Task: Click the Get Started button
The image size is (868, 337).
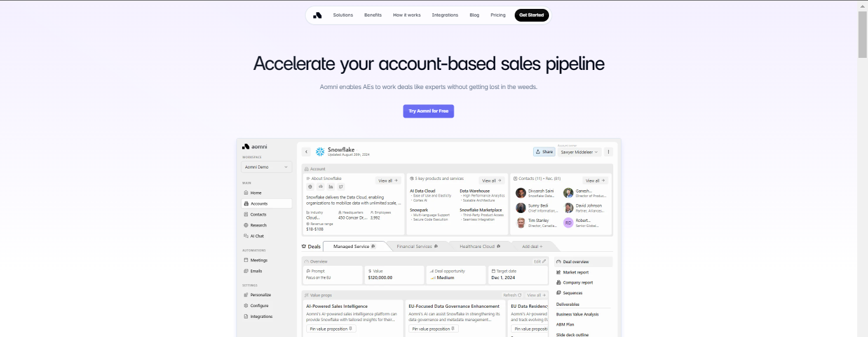Action: 531,15
